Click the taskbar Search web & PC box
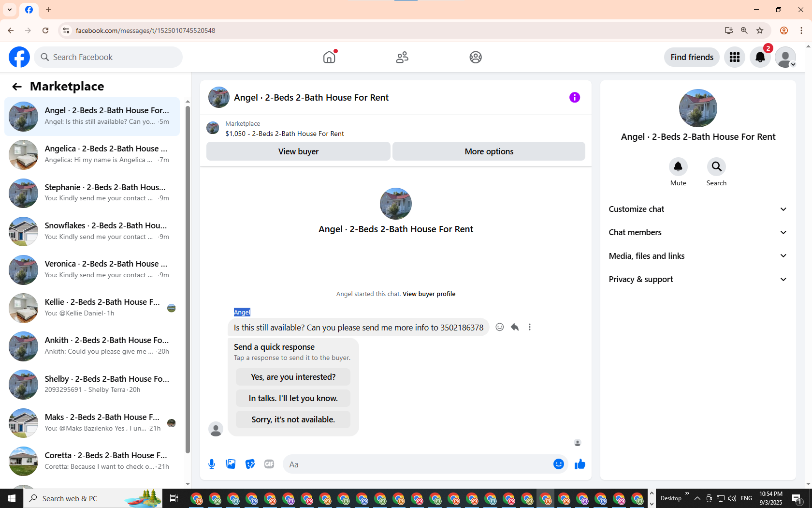This screenshot has width=812, height=508. click(92, 498)
